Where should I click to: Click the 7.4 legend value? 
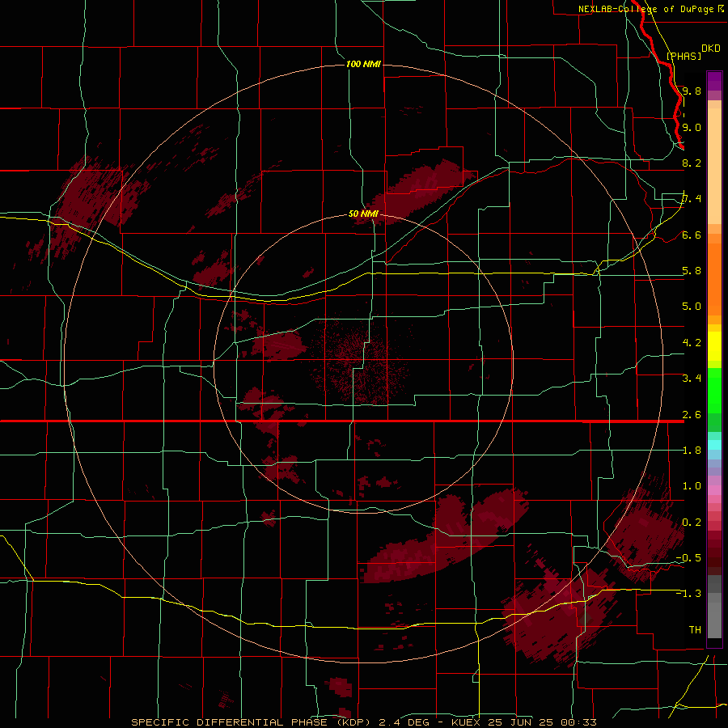pyautogui.click(x=692, y=199)
